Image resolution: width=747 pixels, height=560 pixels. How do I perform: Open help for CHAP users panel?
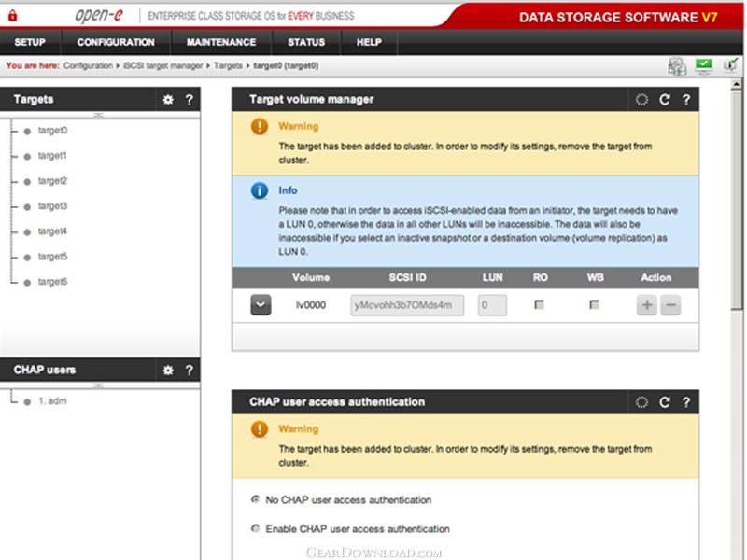tap(190, 370)
